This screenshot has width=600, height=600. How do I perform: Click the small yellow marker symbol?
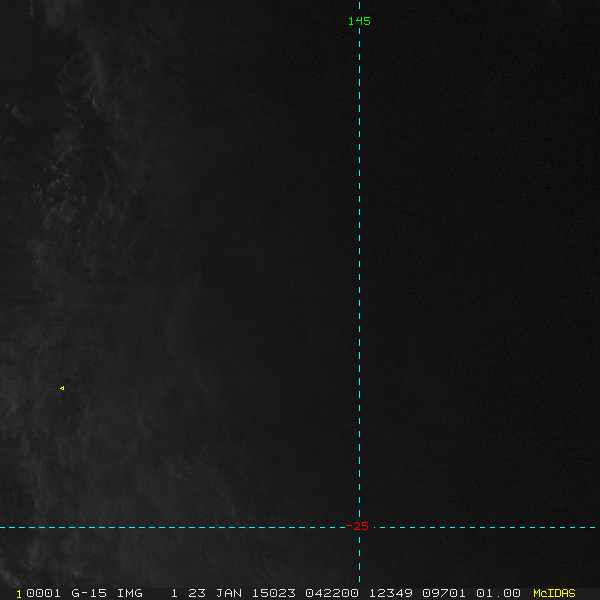[x=62, y=388]
